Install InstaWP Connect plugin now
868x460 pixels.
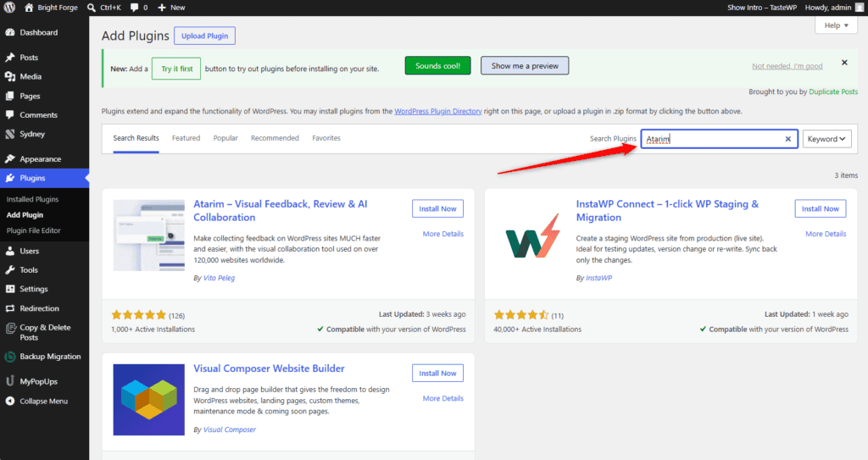pos(821,208)
